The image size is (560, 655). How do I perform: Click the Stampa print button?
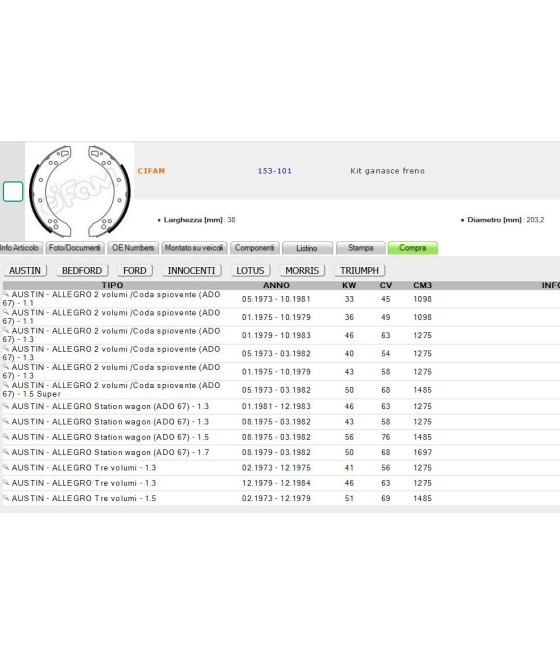point(360,248)
